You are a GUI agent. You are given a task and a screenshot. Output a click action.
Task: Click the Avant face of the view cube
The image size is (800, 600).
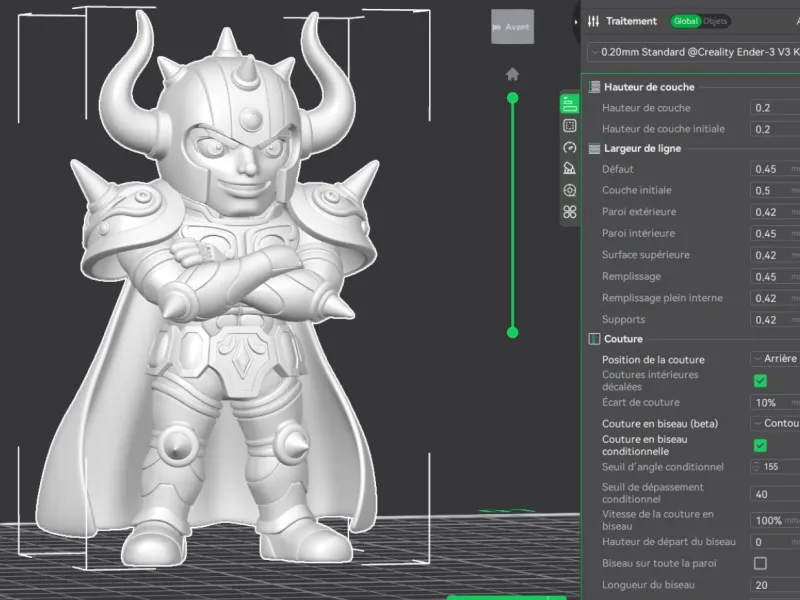click(x=512, y=27)
